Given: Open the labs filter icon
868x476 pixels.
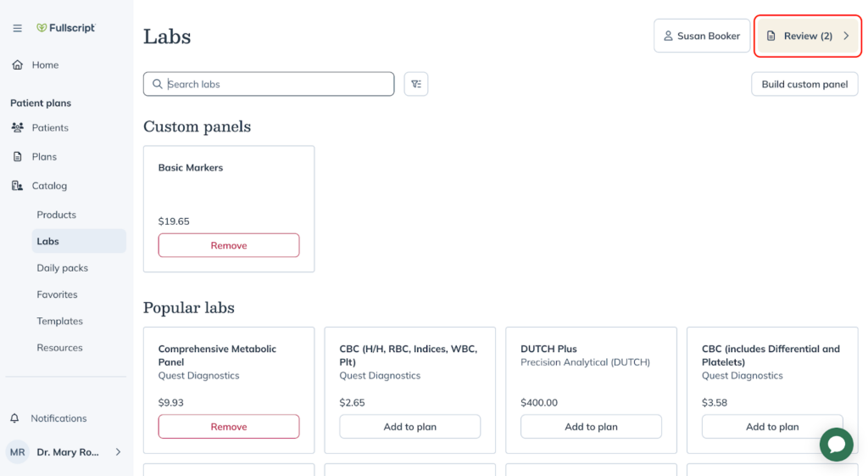Looking at the screenshot, I should pyautogui.click(x=415, y=84).
